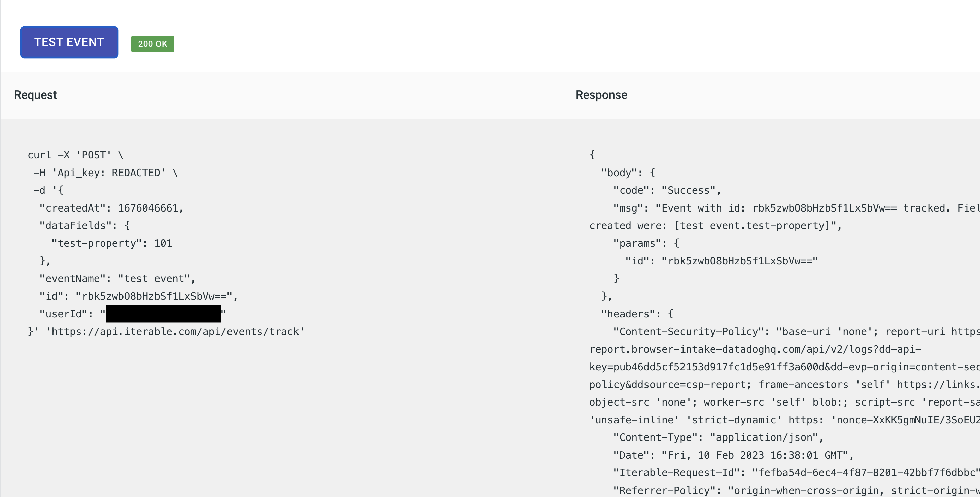Click the test-property 101 line
Screen dimensions: 980x497
click(x=111, y=243)
